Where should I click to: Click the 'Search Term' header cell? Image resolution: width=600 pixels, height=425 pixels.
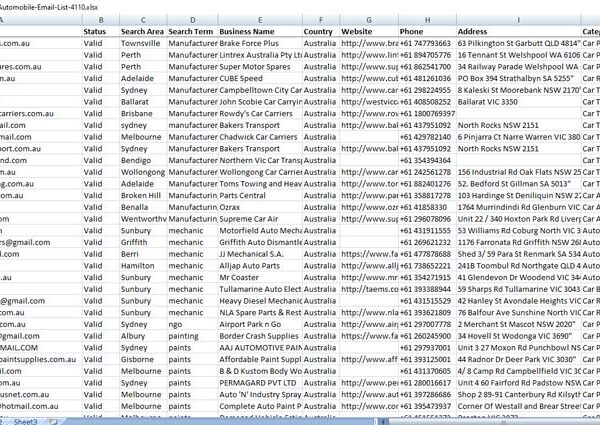pyautogui.click(x=192, y=32)
